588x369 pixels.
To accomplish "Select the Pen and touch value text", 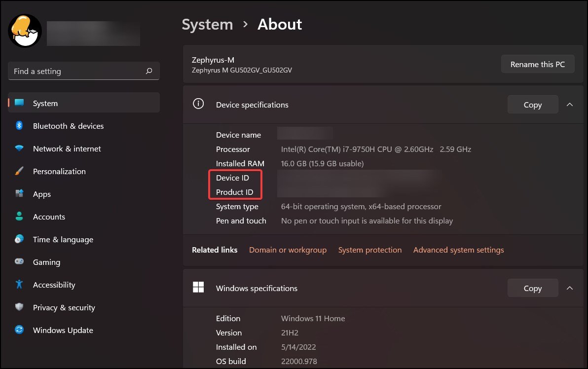I will pos(367,221).
